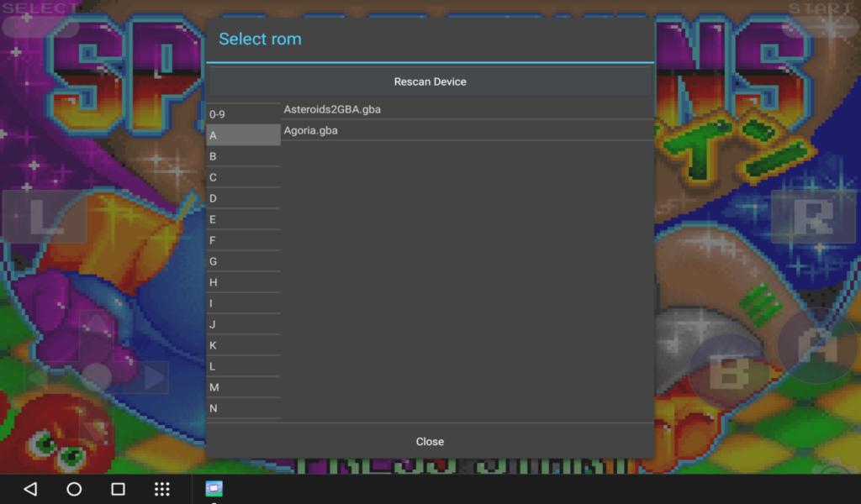Select the Agoria.gba rom

[467, 130]
